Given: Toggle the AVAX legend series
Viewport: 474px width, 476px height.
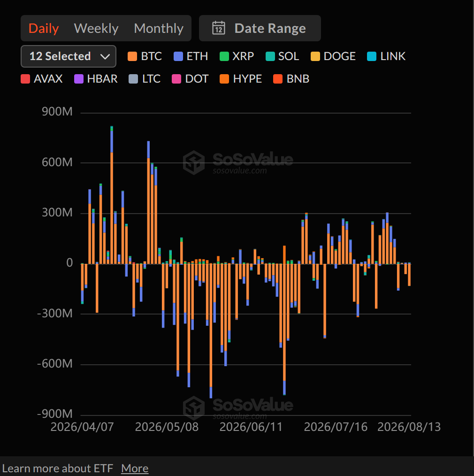Looking at the screenshot, I should point(42,79).
